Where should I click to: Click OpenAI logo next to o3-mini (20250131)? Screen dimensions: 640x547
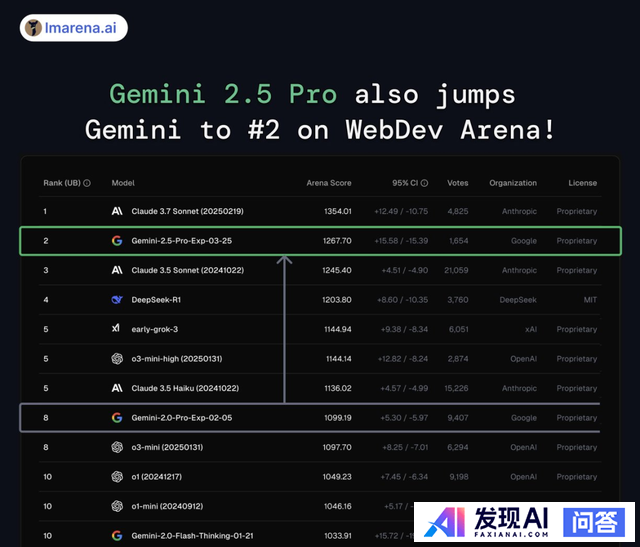click(x=117, y=447)
